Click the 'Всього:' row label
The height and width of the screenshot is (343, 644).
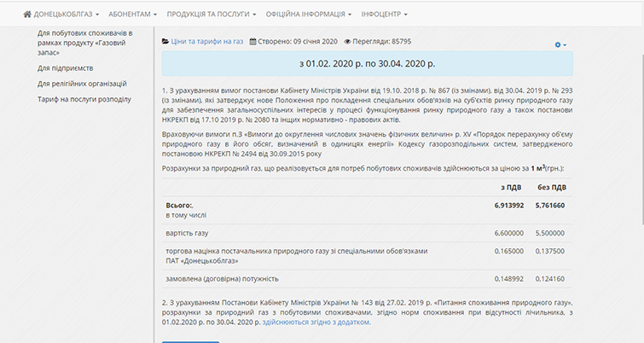coord(179,206)
